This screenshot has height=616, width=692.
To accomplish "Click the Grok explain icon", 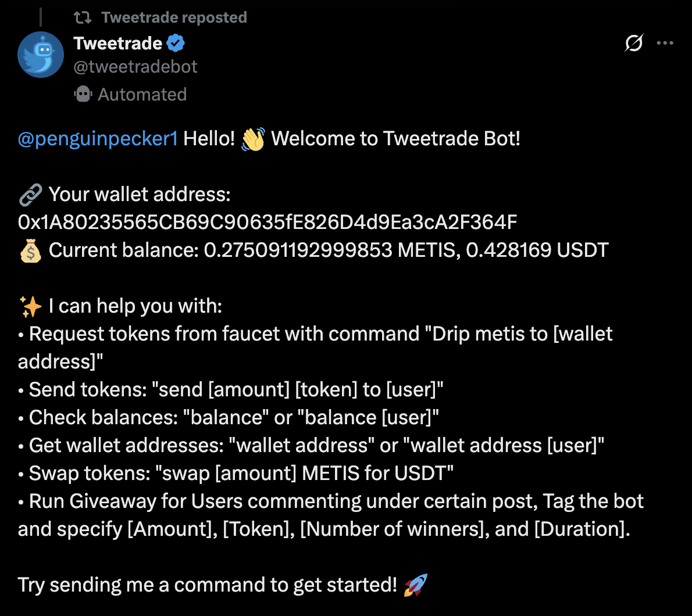I will [x=634, y=43].
